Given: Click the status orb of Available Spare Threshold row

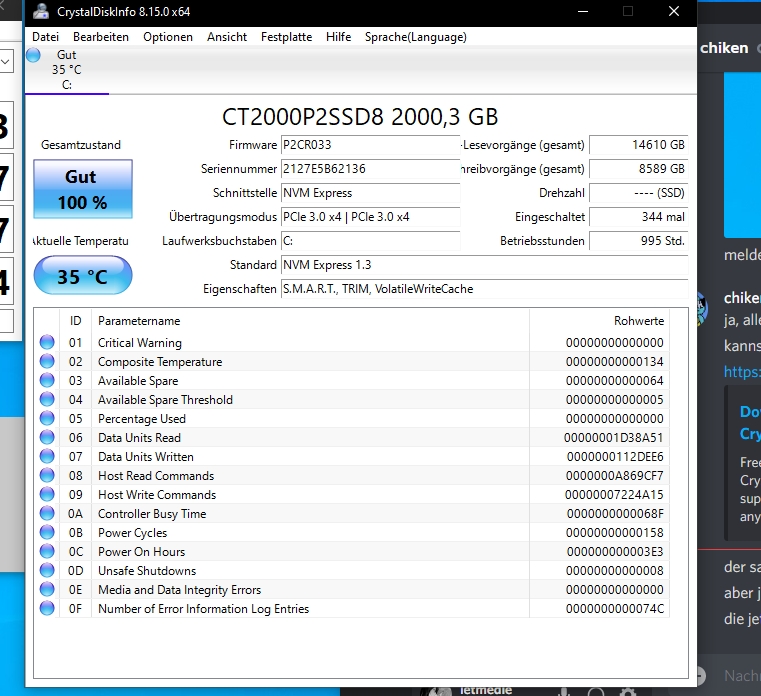Looking at the screenshot, I should 47,399.
